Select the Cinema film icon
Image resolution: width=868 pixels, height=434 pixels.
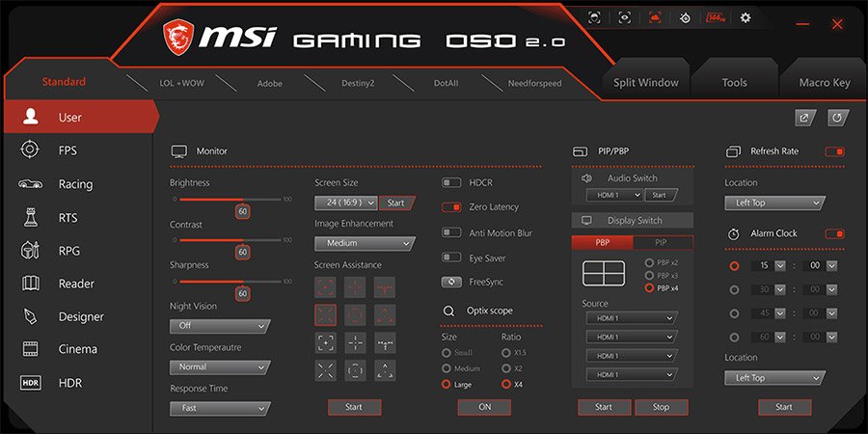[30, 349]
